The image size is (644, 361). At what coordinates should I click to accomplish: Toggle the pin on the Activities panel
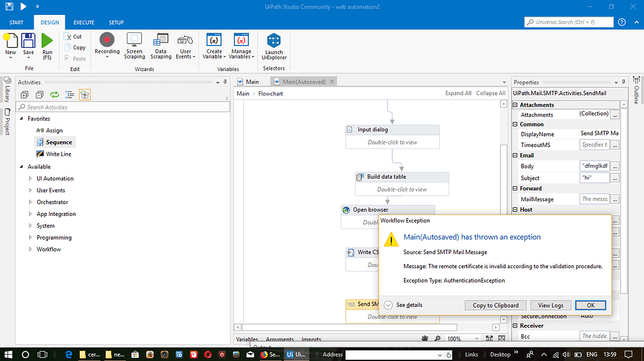[x=225, y=82]
